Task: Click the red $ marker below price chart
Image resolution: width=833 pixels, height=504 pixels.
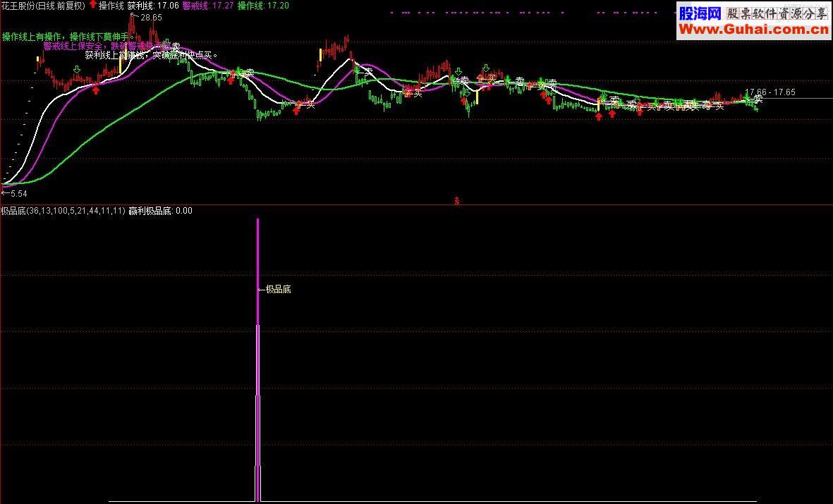Action: coord(457,202)
